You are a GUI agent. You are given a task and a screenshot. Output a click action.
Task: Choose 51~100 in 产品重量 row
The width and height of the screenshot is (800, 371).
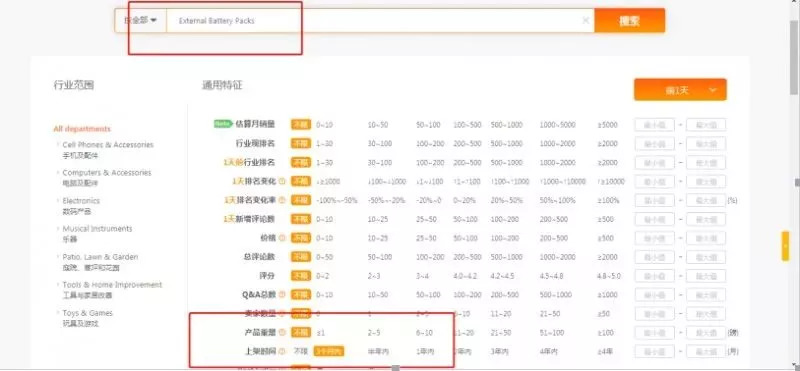coord(552,332)
